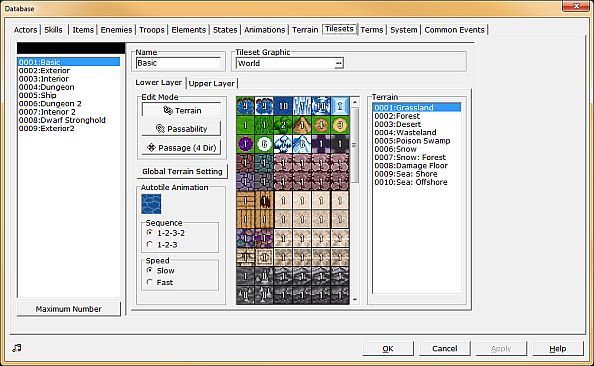Viewport: 594px width, 366px height.
Task: Select tileset 0006:Dungeon 2
Action: [x=68, y=103]
